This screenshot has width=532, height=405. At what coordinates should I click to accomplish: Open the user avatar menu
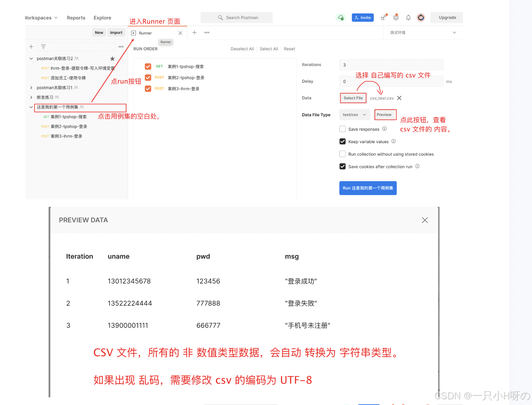[x=421, y=17]
